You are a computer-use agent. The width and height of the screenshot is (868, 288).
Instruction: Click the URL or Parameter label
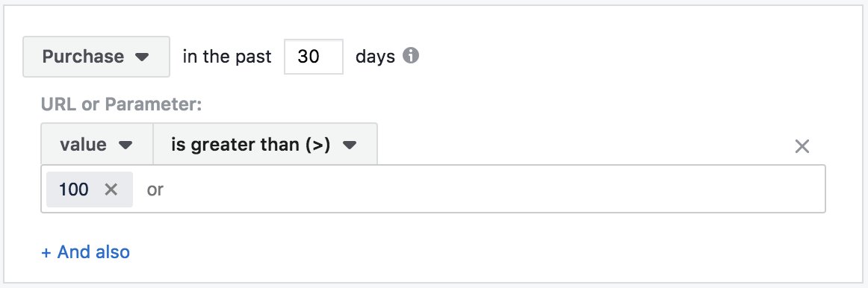(x=121, y=104)
